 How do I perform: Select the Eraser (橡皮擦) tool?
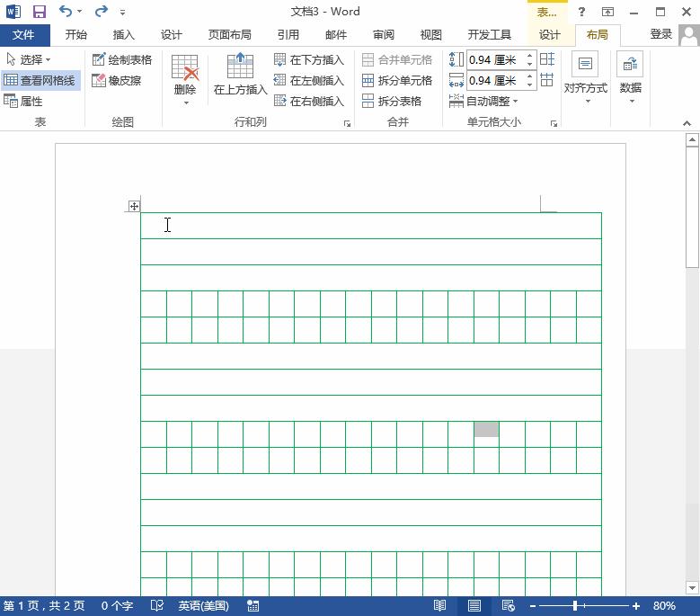pyautogui.click(x=117, y=80)
